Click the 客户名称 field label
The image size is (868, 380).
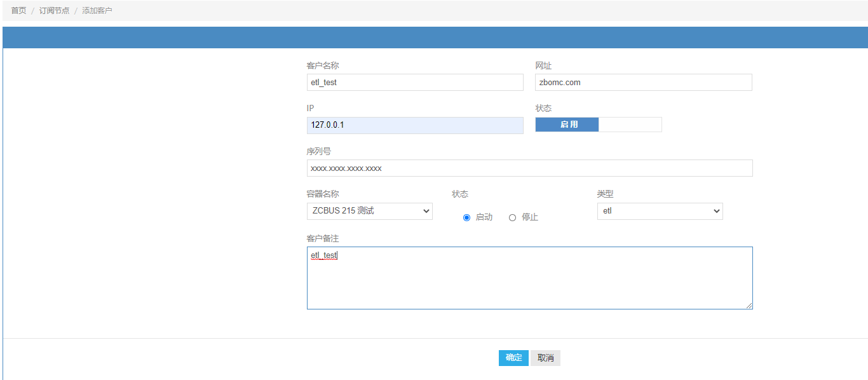click(323, 66)
